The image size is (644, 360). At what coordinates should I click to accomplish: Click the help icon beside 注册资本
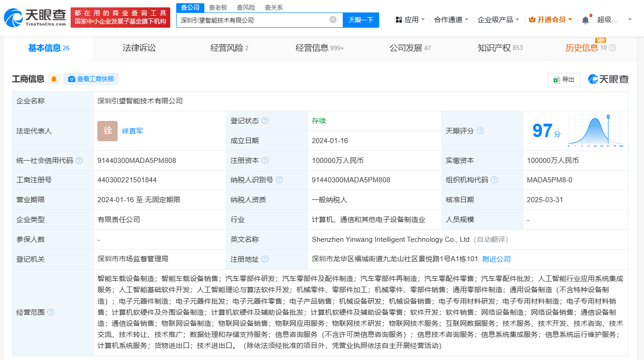[x=265, y=161]
